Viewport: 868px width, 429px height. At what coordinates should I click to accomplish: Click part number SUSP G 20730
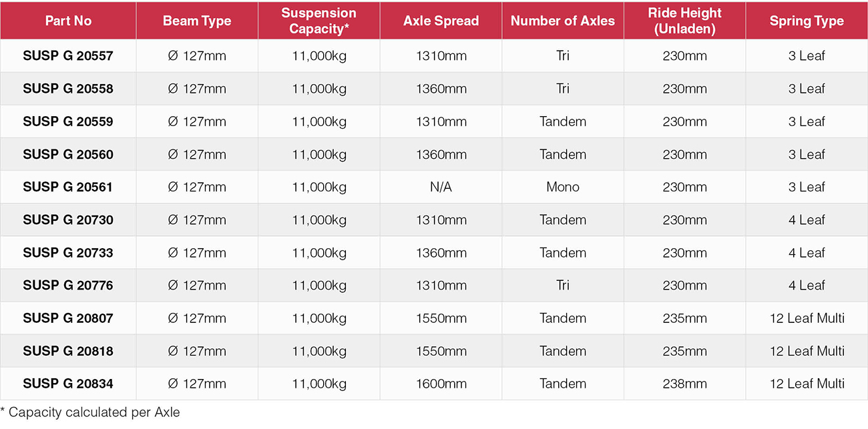click(x=68, y=220)
